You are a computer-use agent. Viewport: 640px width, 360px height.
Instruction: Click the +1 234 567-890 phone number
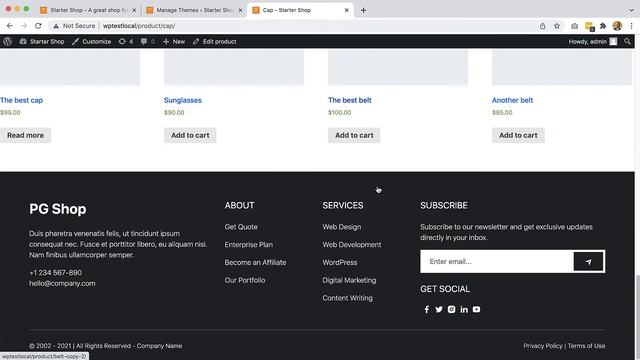click(55, 272)
